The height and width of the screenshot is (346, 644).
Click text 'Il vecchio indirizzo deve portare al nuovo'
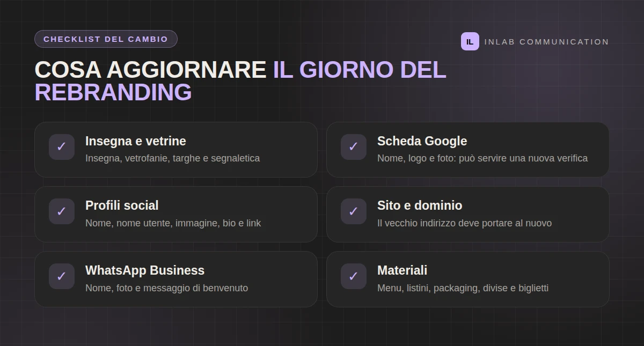coord(464,223)
